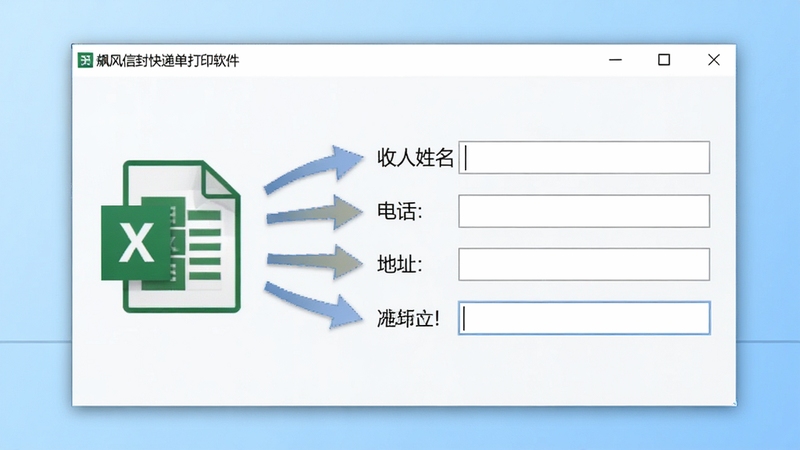
Task: Click the app icon in title bar
Action: coord(85,60)
